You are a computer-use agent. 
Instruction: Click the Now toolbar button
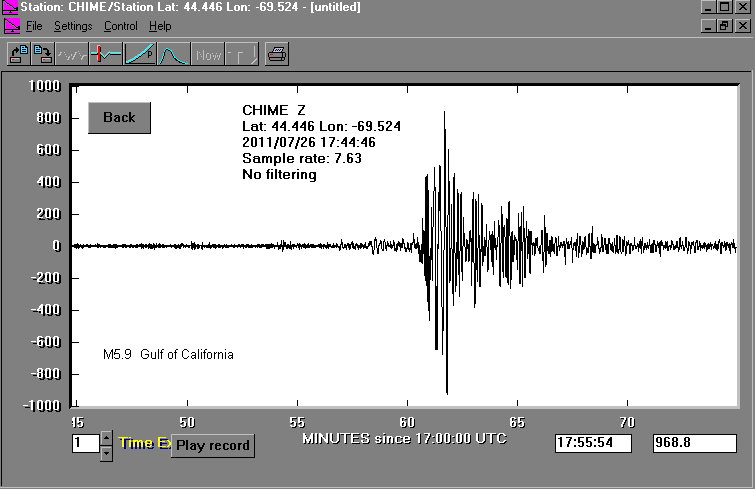[208, 55]
